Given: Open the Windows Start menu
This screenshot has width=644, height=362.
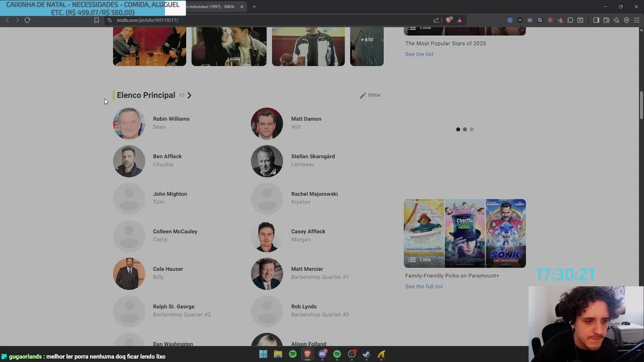Looking at the screenshot, I should [263, 354].
